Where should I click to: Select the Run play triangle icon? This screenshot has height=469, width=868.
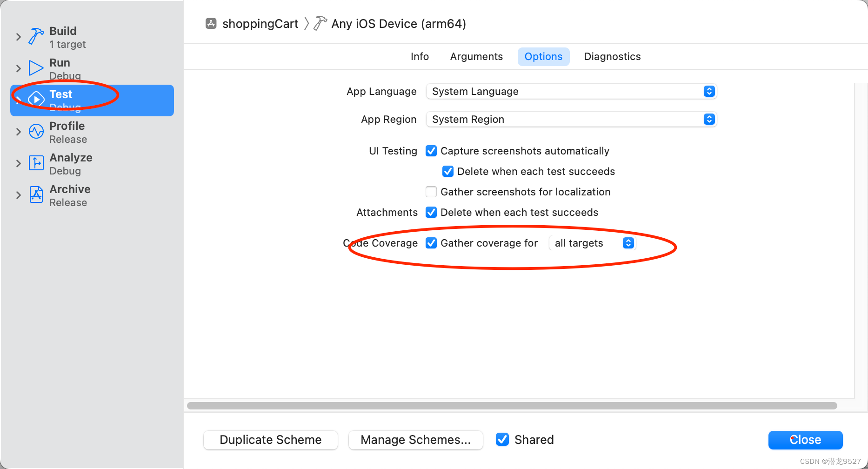click(36, 68)
